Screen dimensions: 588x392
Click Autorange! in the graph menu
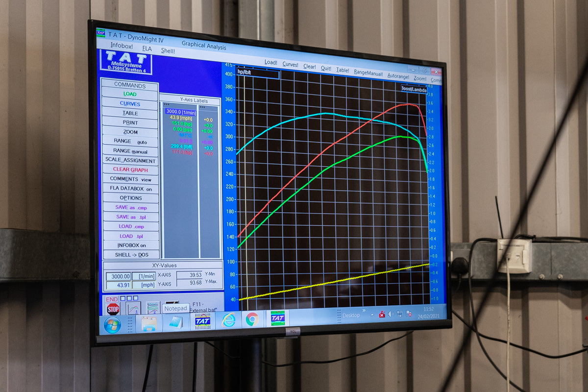click(x=398, y=76)
